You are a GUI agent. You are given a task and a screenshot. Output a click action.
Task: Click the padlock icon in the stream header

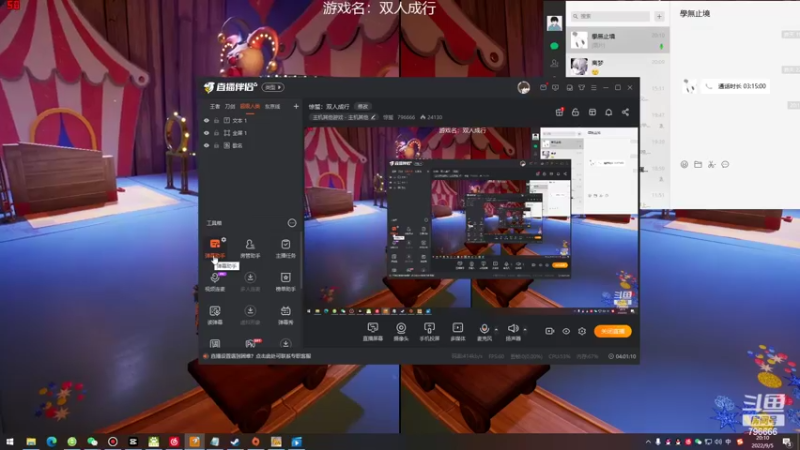click(x=576, y=112)
